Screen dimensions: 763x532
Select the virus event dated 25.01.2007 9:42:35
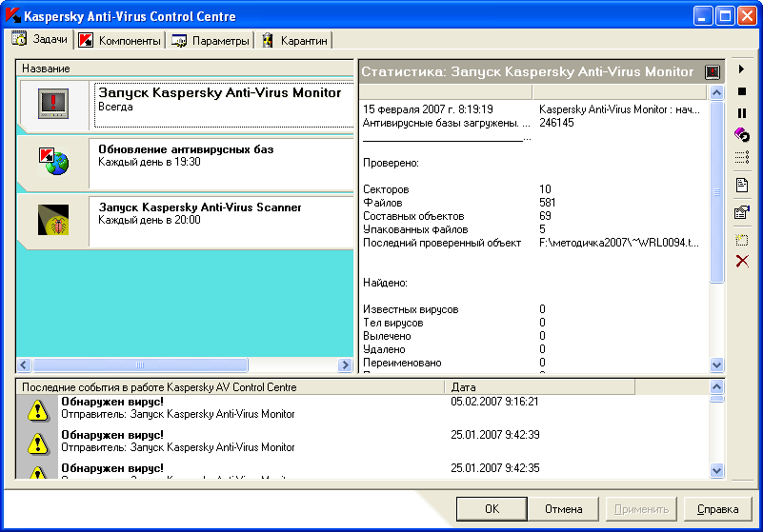pos(363,471)
